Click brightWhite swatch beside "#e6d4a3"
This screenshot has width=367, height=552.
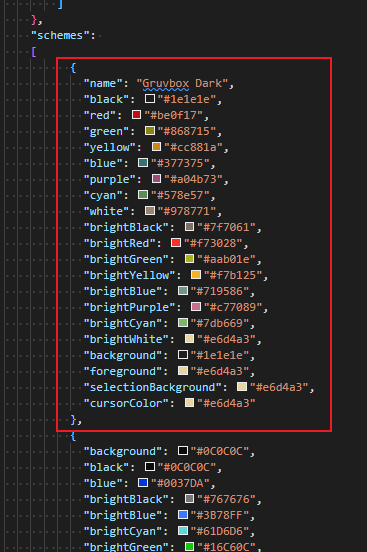pyautogui.click(x=189, y=339)
